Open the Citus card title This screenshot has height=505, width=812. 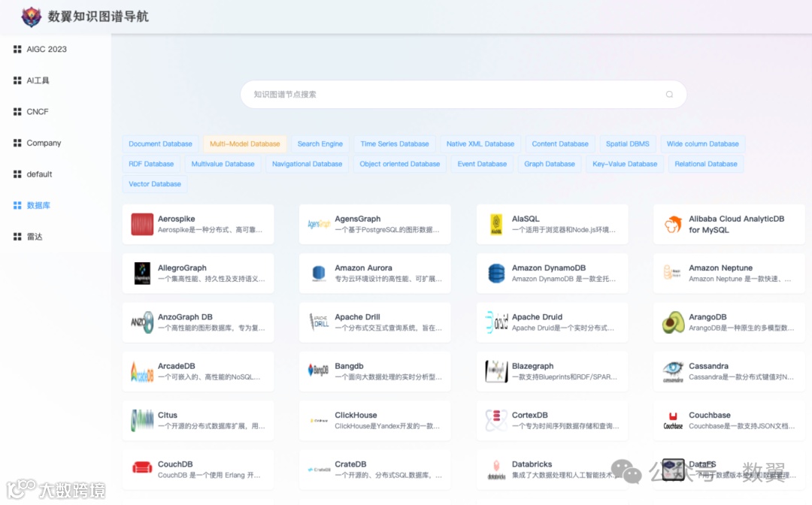[x=168, y=415]
